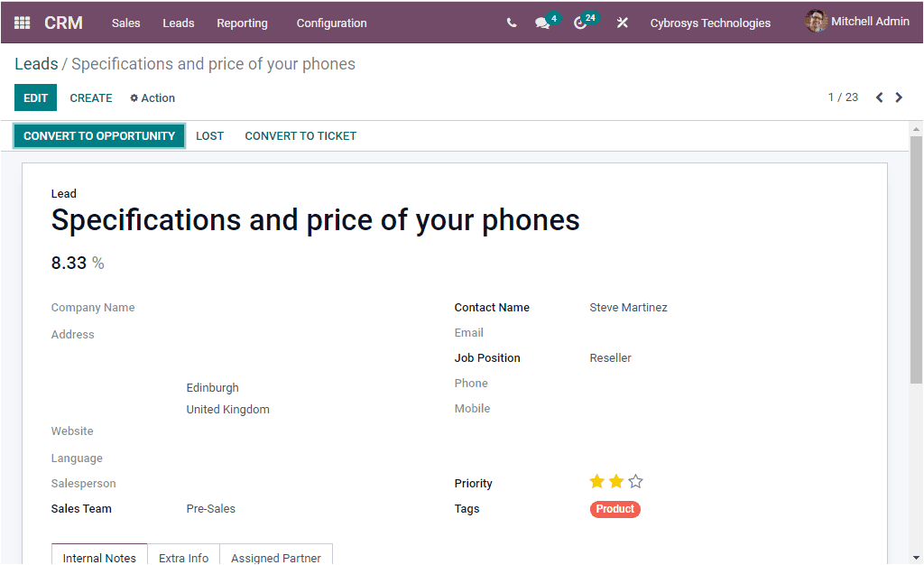
Task: Toggle the first priority star
Action: (596, 481)
